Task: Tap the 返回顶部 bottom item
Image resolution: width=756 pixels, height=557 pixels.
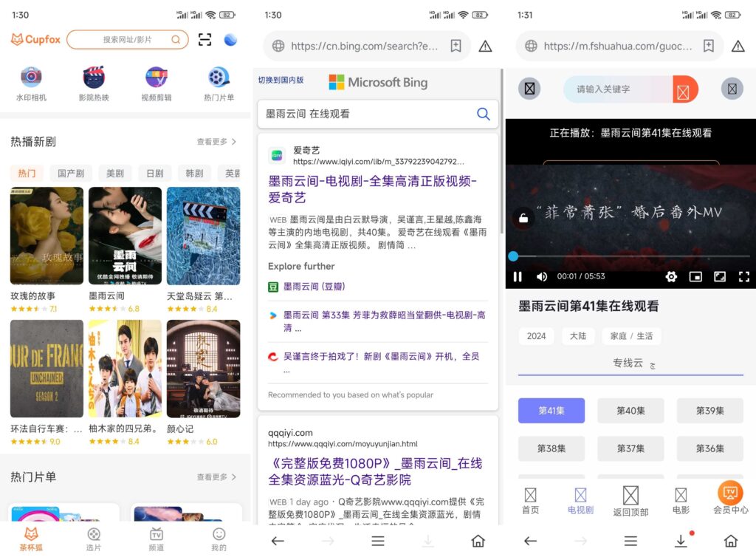Action: pos(630,502)
